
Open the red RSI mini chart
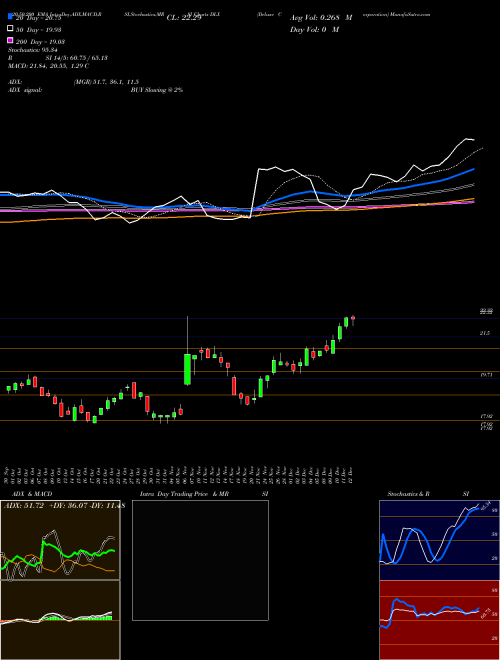click(x=439, y=620)
